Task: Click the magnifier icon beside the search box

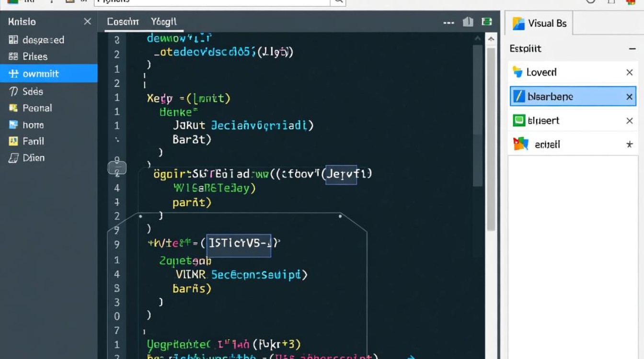Action: [x=338, y=2]
